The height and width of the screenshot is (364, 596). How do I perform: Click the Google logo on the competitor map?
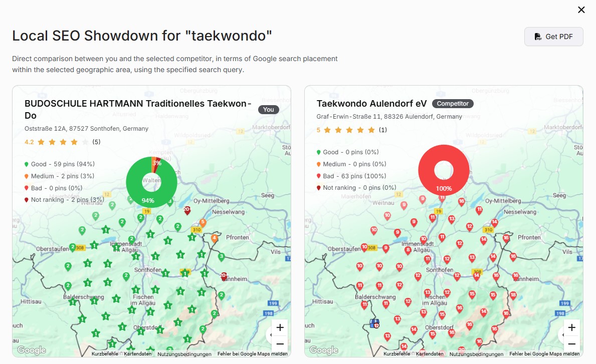tap(323, 350)
